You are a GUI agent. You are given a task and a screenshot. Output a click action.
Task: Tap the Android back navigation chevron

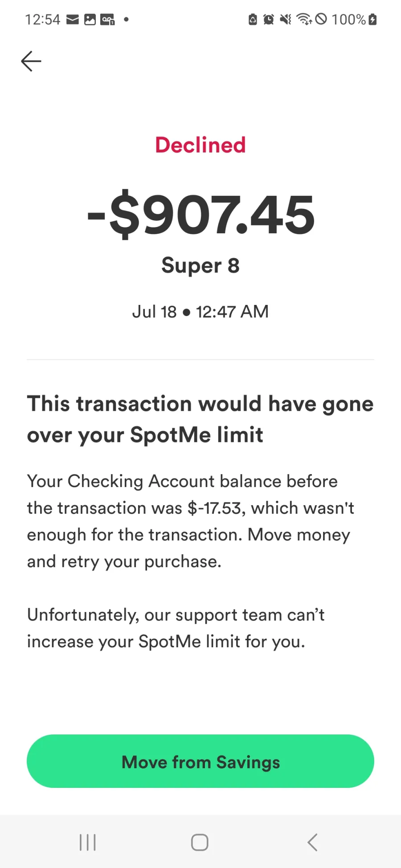point(312,842)
